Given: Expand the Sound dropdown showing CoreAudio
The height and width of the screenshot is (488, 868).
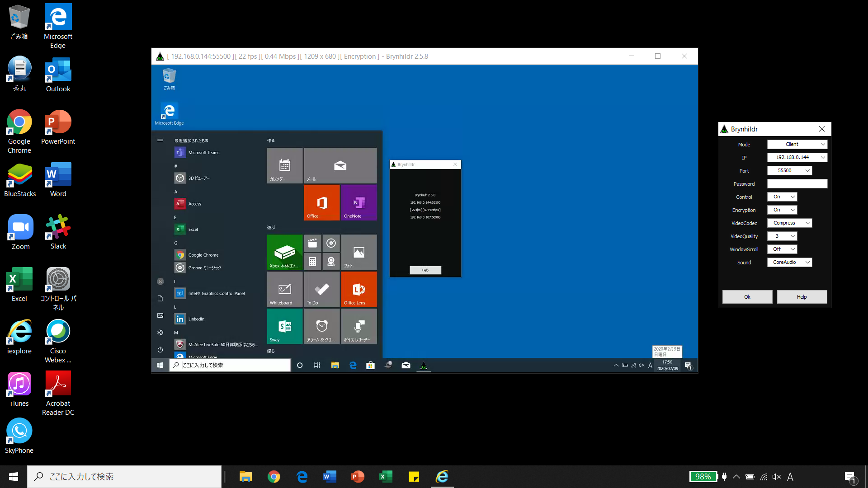Looking at the screenshot, I should pyautogui.click(x=789, y=262).
